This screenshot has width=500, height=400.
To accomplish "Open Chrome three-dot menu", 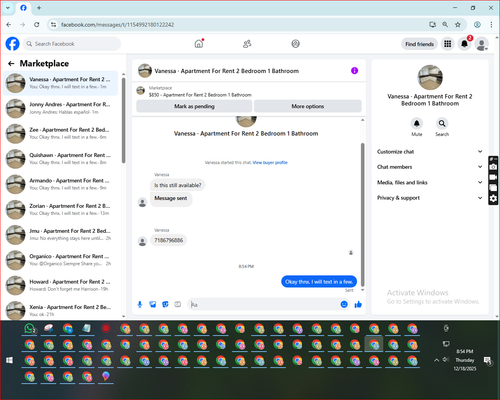I will point(491,25).
